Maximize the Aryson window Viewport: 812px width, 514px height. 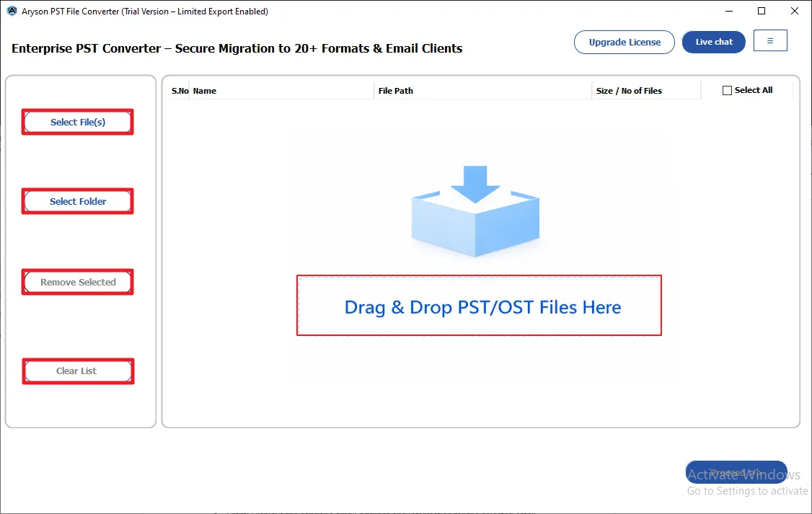(x=762, y=11)
